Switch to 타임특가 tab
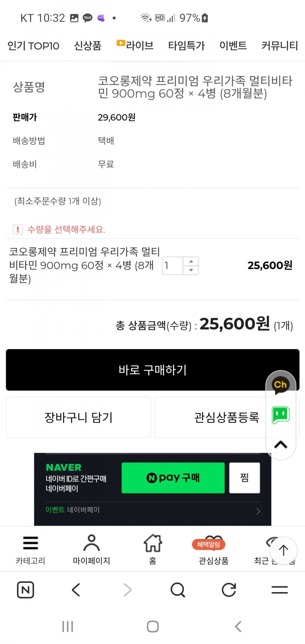Screen dimensions: 305x644 click(x=186, y=46)
